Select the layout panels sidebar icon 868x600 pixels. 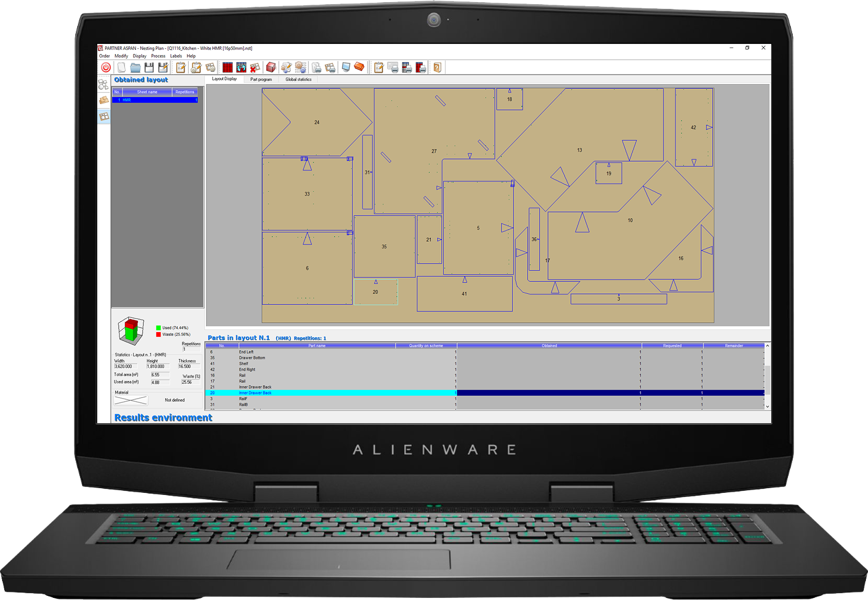point(104,117)
